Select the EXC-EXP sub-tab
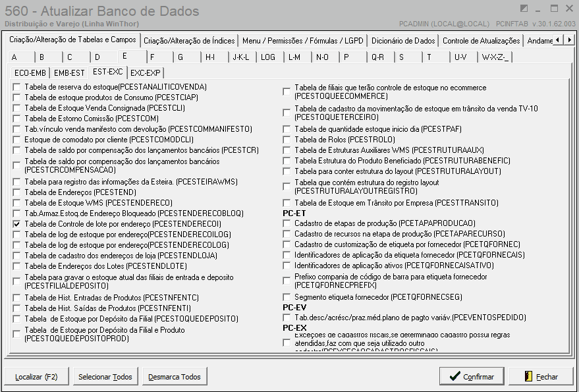This screenshot has width=579, height=392. tap(146, 72)
